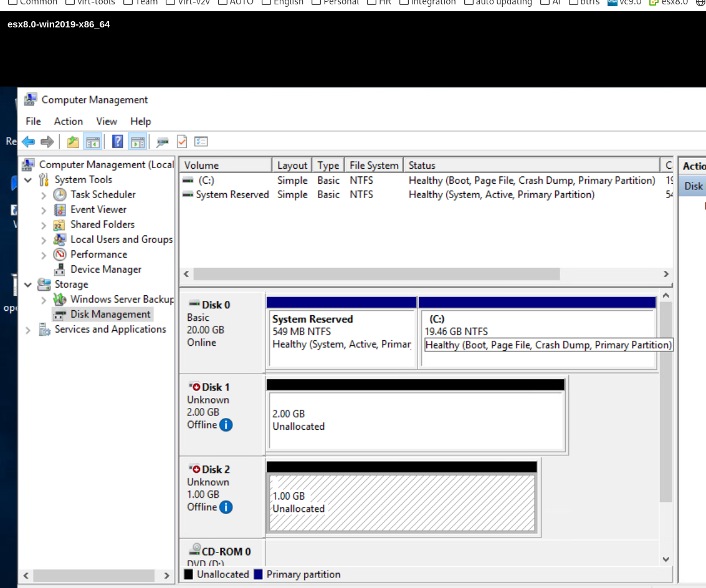Click the volume list horizontal scrollbar
The image size is (706, 588).
(x=376, y=274)
